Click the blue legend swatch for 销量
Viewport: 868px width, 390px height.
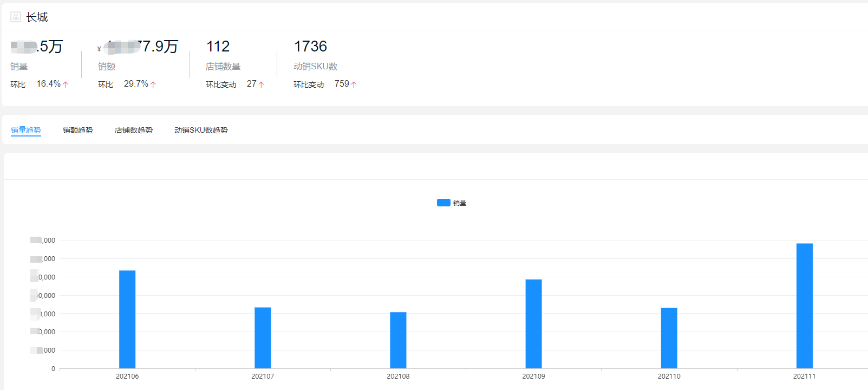coord(443,203)
